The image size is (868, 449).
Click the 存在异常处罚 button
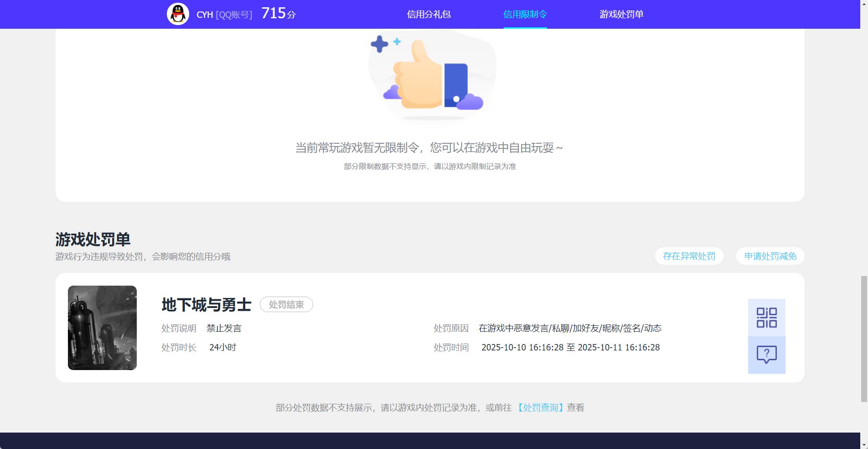pyautogui.click(x=689, y=256)
